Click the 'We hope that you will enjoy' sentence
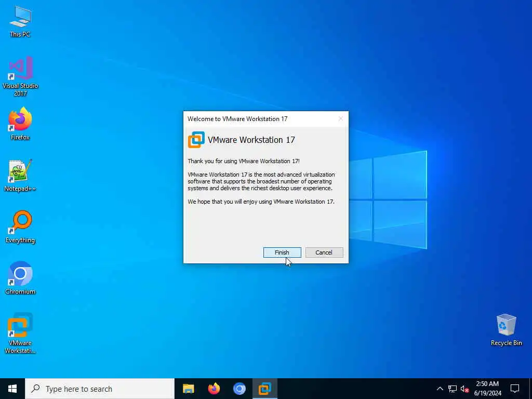532x399 pixels. coord(261,202)
